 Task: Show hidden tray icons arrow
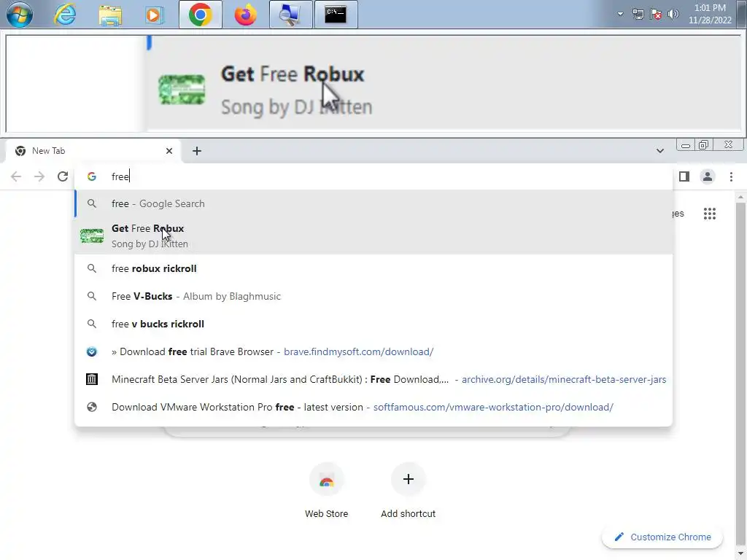(x=620, y=14)
